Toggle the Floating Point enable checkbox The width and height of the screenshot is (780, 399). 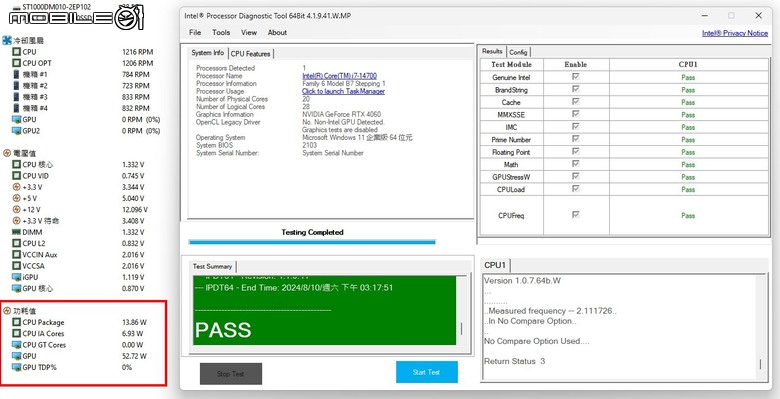click(576, 151)
